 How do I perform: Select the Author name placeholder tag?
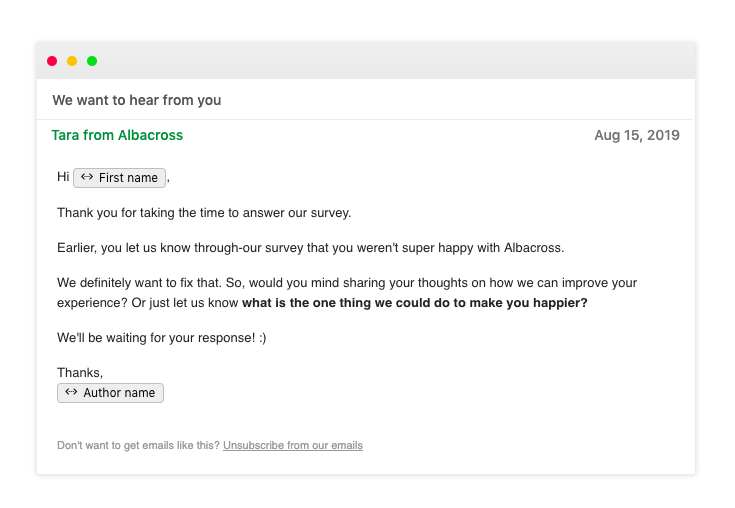coord(111,393)
